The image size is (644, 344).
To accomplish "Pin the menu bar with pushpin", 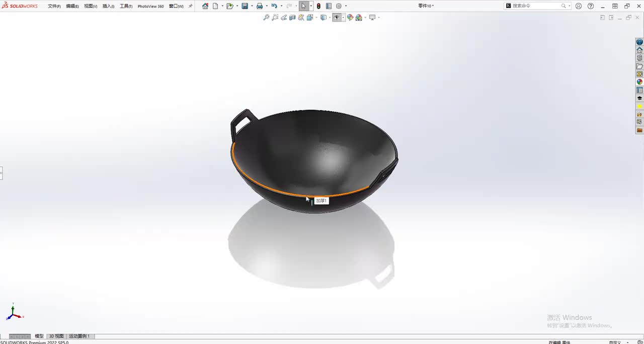I will point(191,6).
